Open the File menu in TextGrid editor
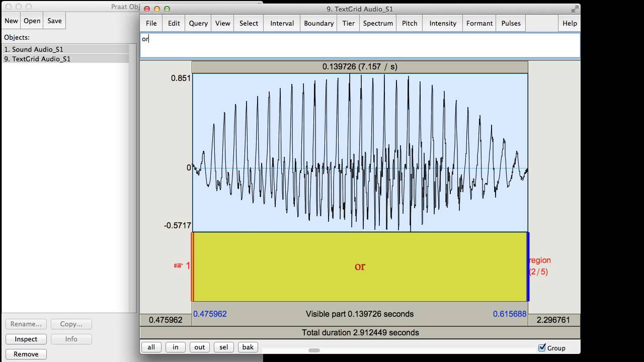 coord(151,23)
